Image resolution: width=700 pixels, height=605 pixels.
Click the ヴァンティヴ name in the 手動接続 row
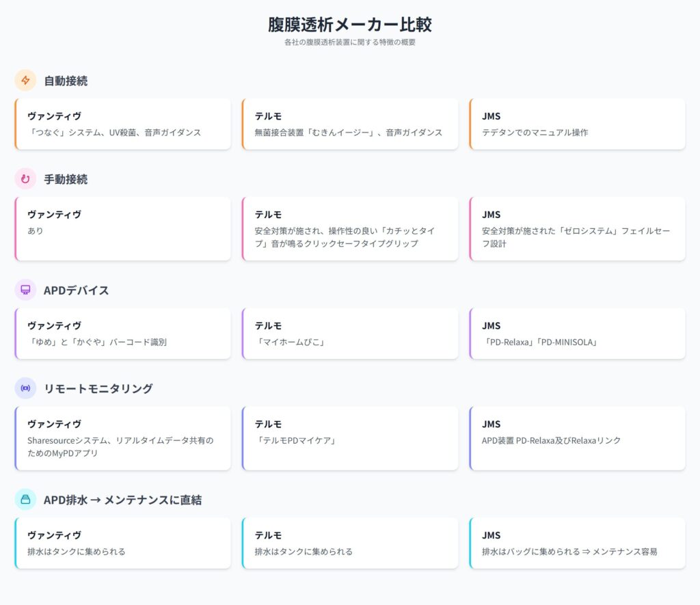pyautogui.click(x=55, y=215)
